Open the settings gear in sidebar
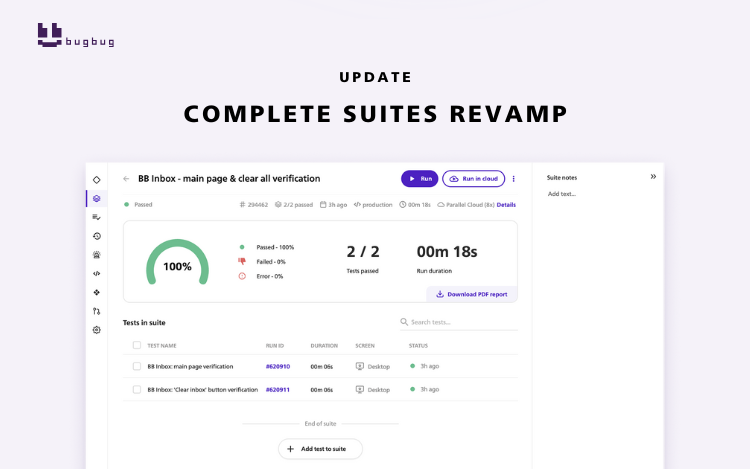This screenshot has width=750, height=469. point(96,330)
